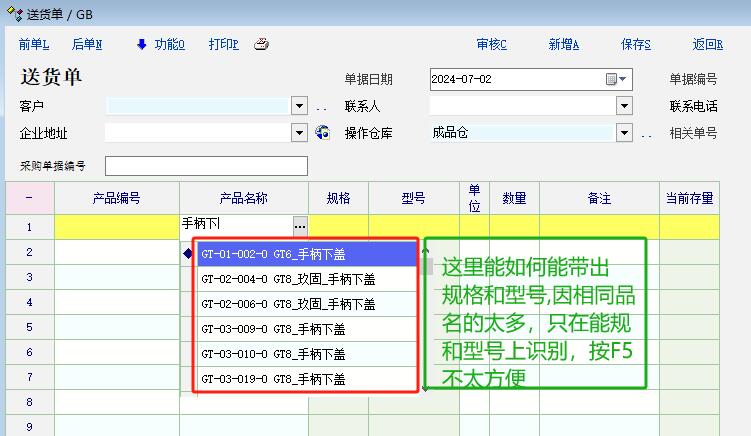Open the 打印 menu
751x436 pixels.
point(223,44)
